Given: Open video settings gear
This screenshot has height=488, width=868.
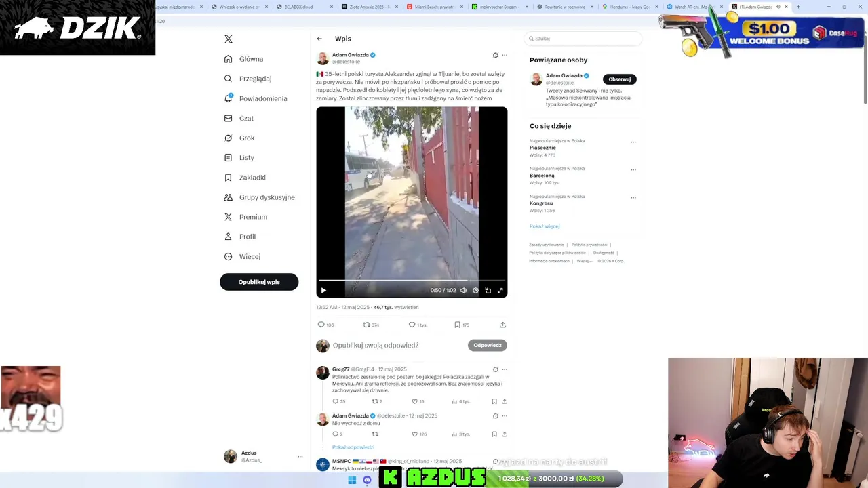Looking at the screenshot, I should (x=475, y=290).
